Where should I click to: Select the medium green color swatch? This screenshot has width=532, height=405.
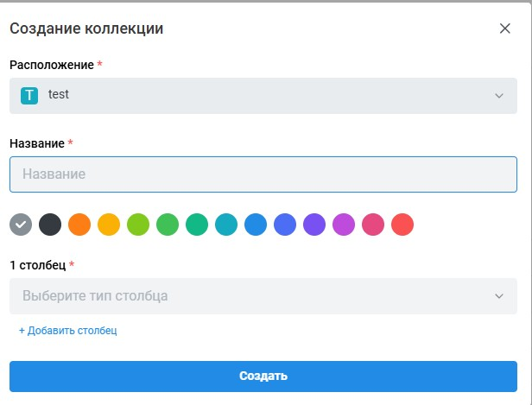168,225
